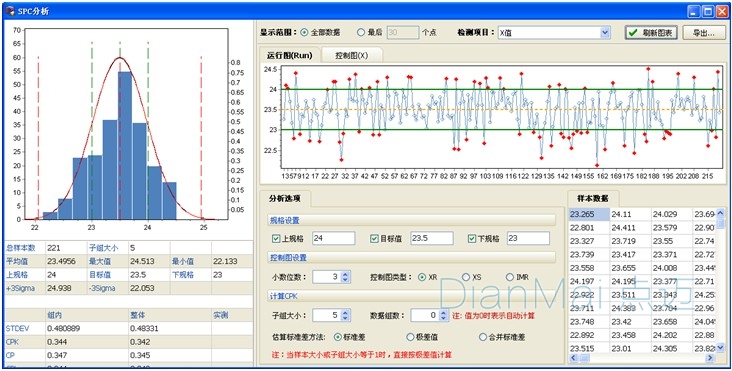
Task: Click the 下规格 input field with 23
Action: tap(528, 238)
